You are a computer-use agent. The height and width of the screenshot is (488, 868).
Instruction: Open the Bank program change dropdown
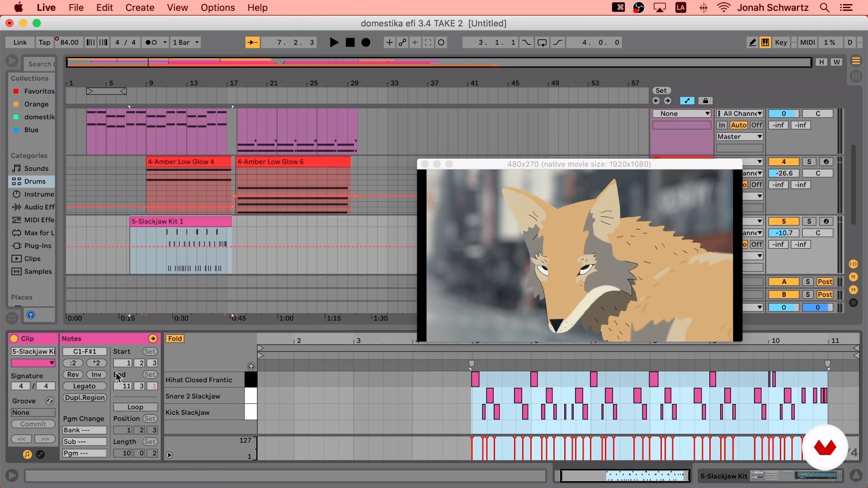point(85,430)
